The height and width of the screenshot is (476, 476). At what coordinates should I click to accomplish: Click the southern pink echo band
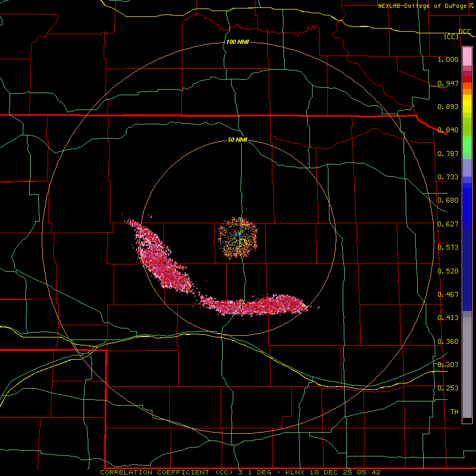point(255,305)
